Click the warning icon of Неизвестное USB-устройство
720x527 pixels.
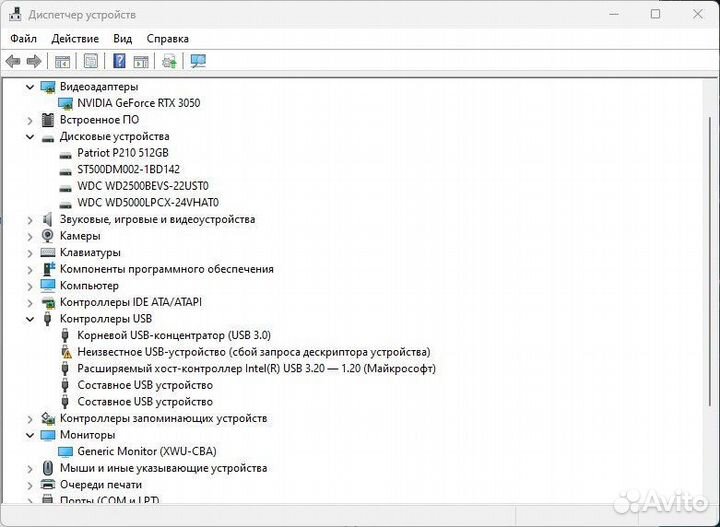(x=66, y=352)
